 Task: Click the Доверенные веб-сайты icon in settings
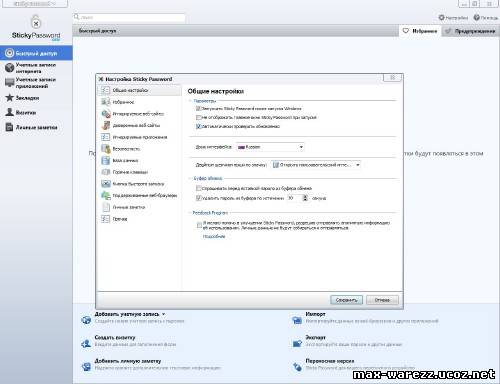[105, 125]
